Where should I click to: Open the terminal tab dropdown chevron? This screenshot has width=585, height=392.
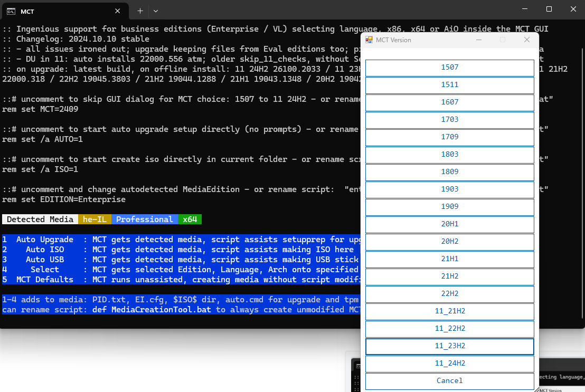(x=156, y=11)
